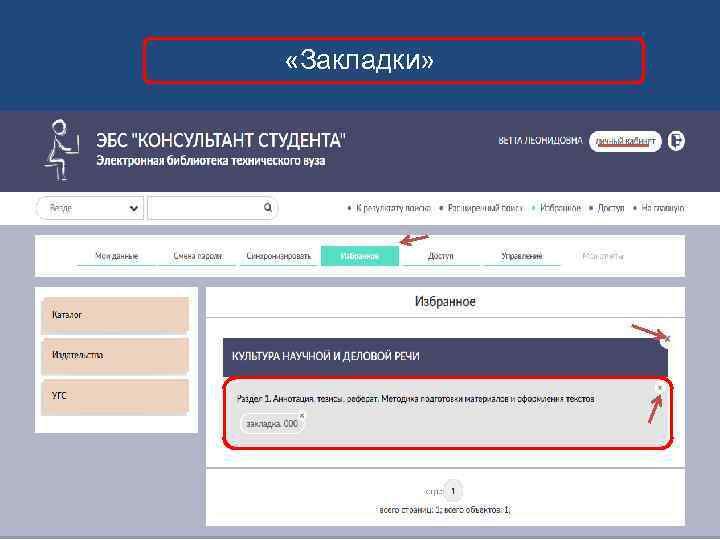Viewport: 720px width, 540px height.
Task: Go to На главную link
Action: (663, 208)
